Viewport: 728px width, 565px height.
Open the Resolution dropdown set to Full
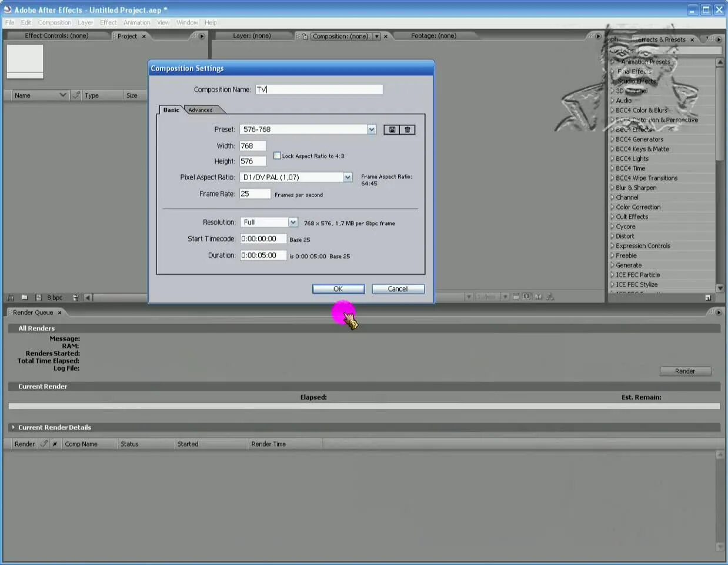coord(293,222)
